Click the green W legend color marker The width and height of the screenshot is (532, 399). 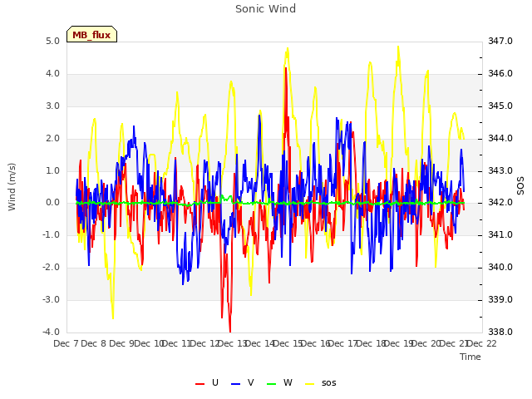[272, 384]
